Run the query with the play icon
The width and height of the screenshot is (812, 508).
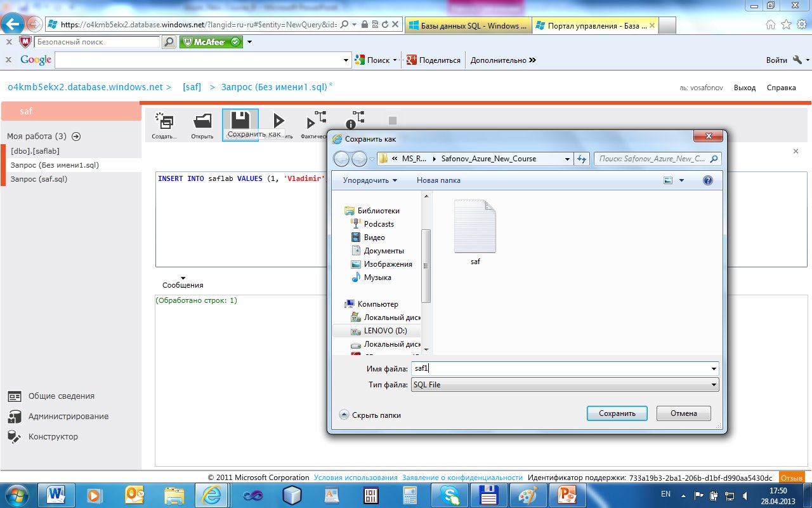278,121
